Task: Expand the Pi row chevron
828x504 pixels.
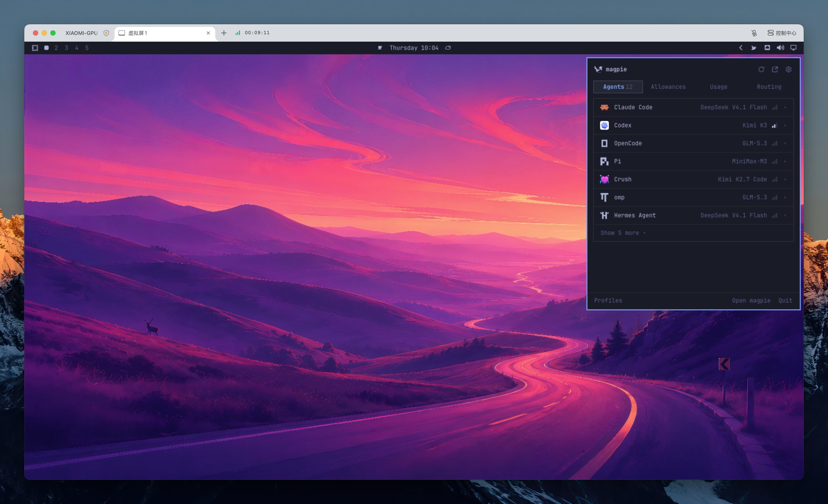Action: tap(785, 162)
